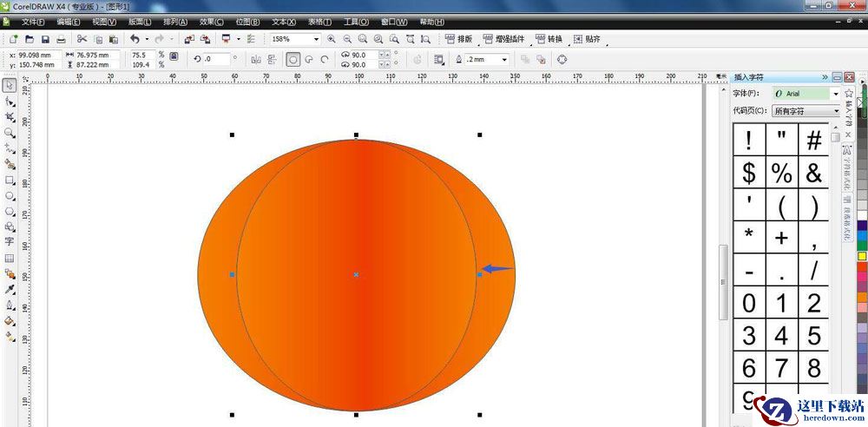Zoom in with magnifier plus icon
Image resolution: width=868 pixels, height=427 pixels.
coord(332,39)
